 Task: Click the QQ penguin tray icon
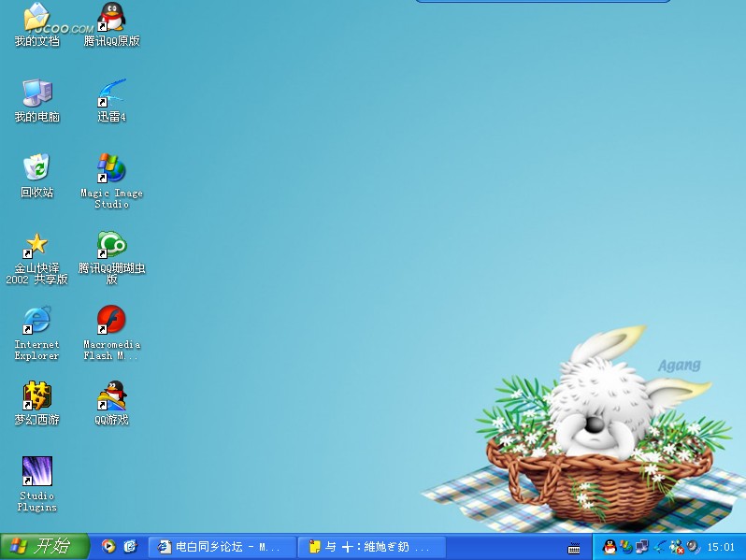pos(610,547)
